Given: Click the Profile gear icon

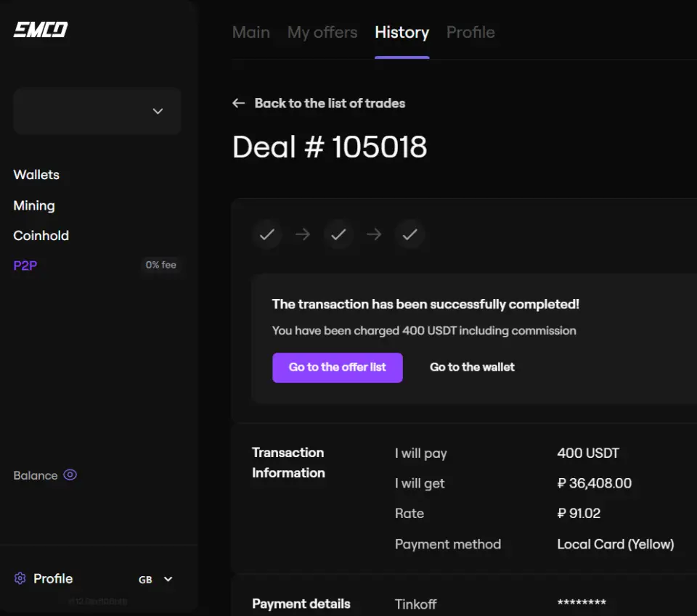Looking at the screenshot, I should [20, 578].
